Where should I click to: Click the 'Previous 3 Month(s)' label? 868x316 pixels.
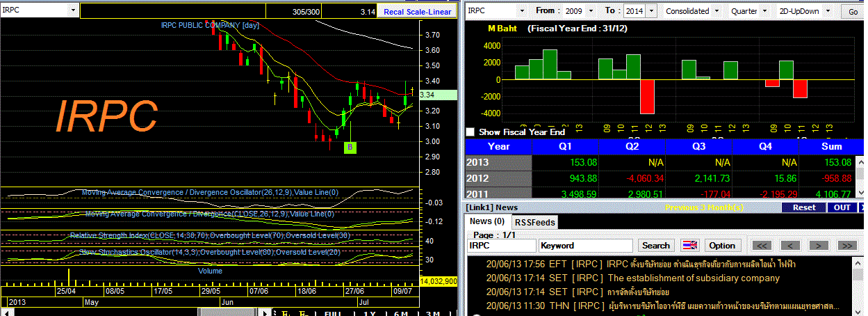click(704, 207)
